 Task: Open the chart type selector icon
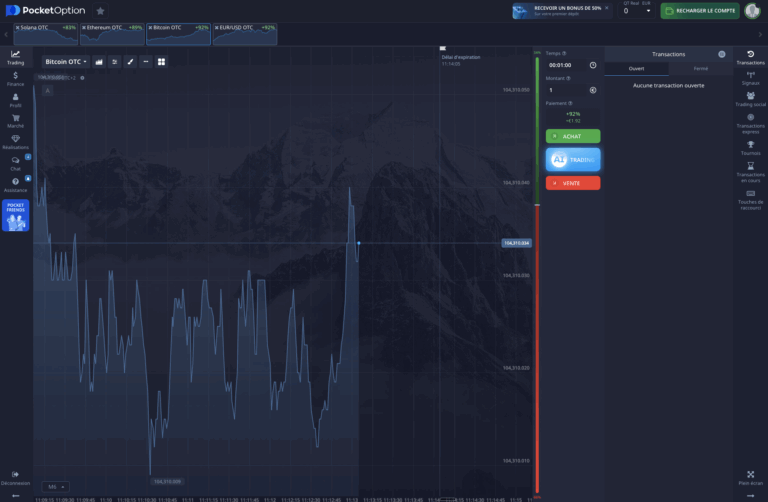pyautogui.click(x=99, y=62)
